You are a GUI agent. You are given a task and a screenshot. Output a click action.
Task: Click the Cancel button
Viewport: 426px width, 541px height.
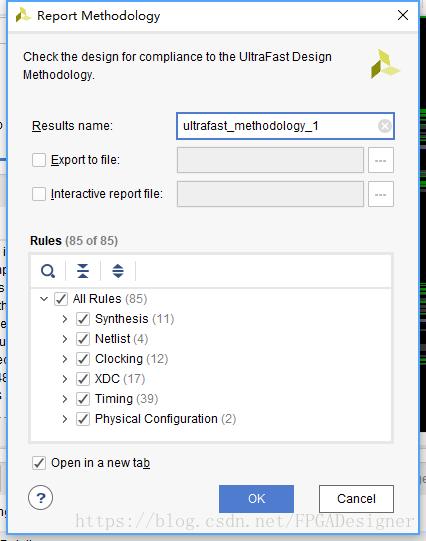(356, 499)
